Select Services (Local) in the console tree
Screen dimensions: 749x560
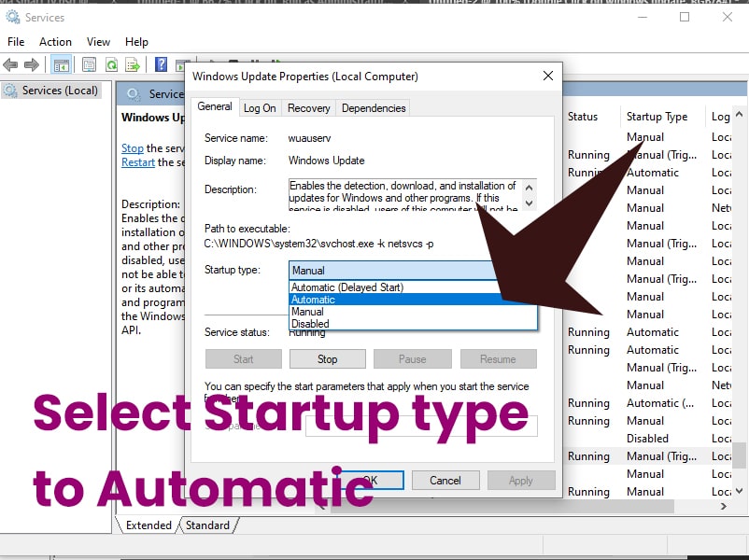[x=60, y=91]
